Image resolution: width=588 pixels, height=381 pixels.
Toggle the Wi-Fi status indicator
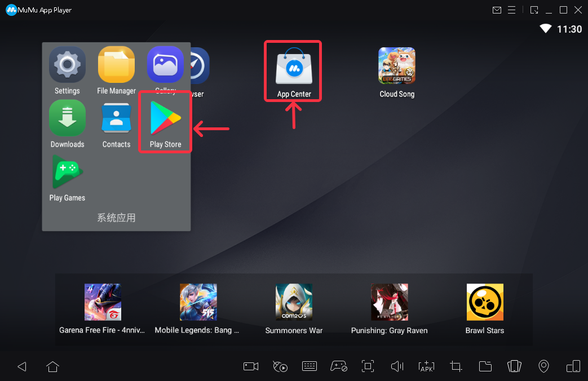pyautogui.click(x=545, y=28)
